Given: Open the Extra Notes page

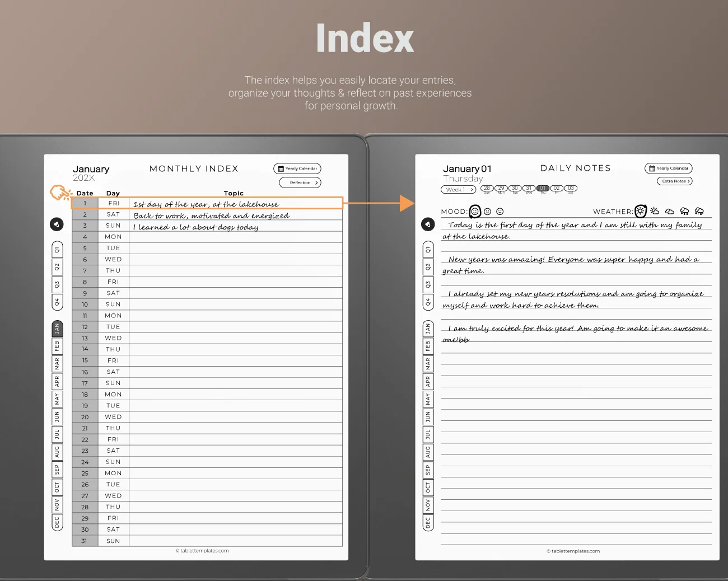Looking at the screenshot, I should 674,181.
